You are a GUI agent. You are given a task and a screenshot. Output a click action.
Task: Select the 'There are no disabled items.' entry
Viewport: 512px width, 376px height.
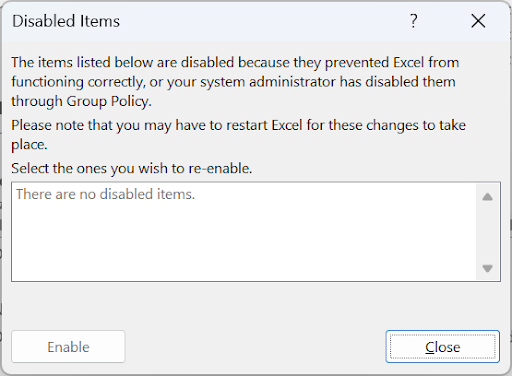click(105, 194)
